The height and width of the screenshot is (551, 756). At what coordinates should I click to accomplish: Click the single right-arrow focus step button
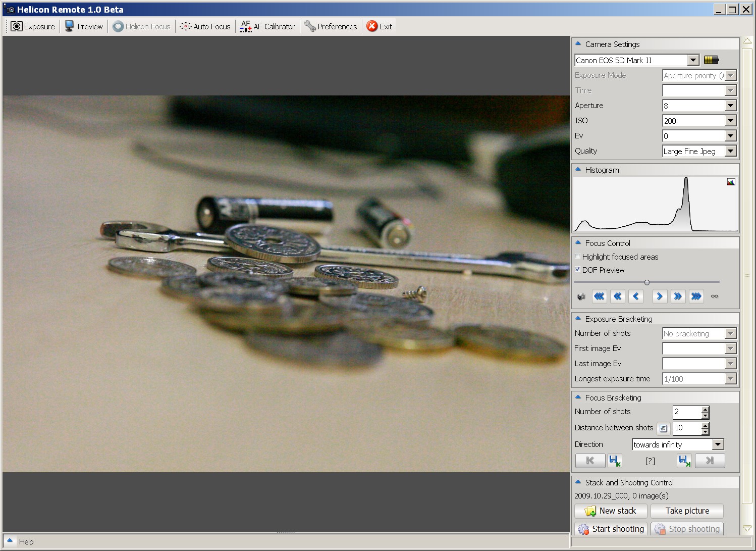click(x=659, y=296)
